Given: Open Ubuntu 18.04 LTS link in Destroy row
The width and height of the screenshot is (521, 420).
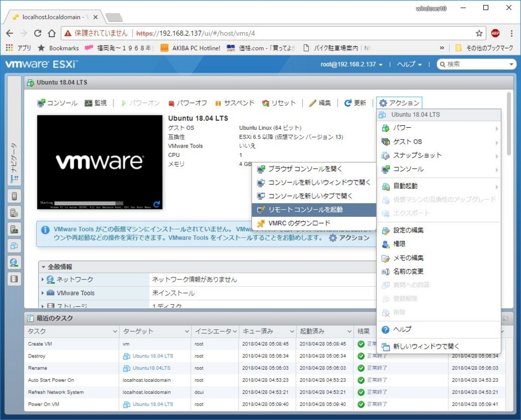Looking at the screenshot, I should [153, 356].
